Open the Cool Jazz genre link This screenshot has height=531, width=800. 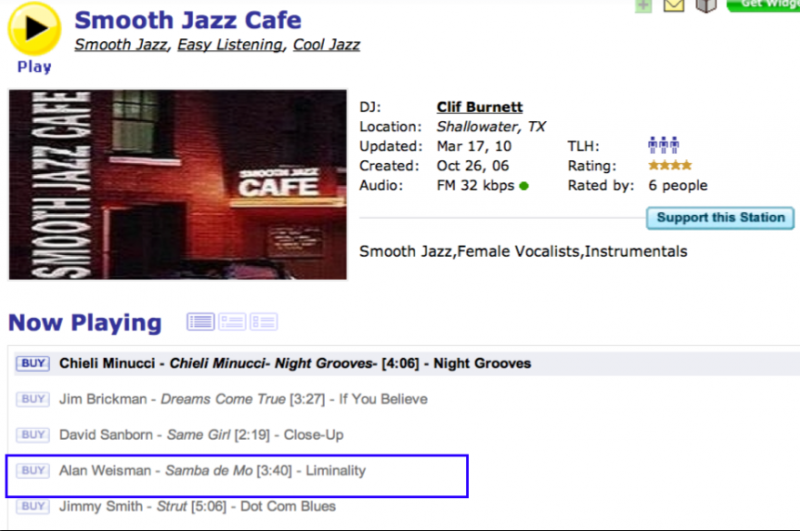[x=326, y=44]
